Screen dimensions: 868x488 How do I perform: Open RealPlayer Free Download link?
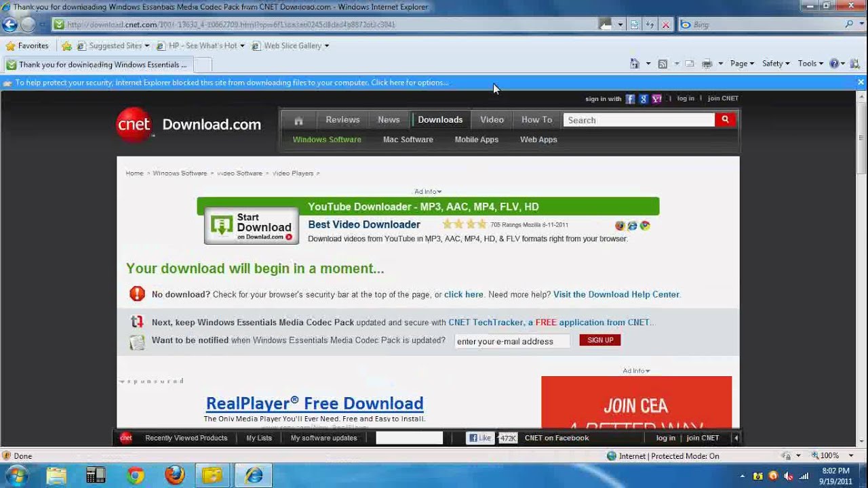(315, 403)
